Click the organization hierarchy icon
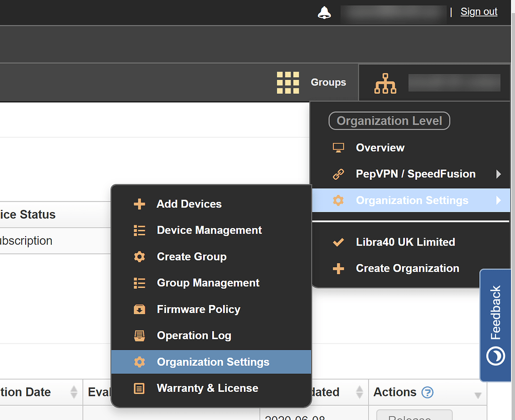The image size is (515, 420). pyautogui.click(x=385, y=82)
